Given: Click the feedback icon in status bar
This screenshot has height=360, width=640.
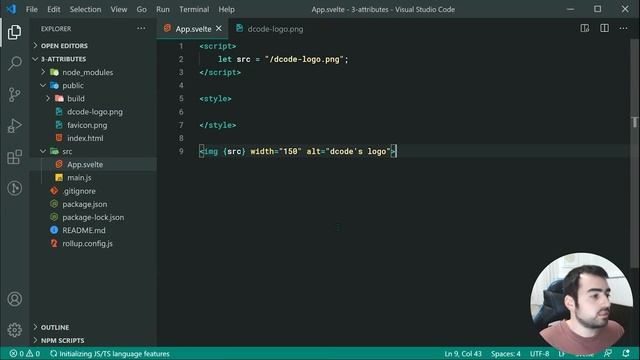Looking at the screenshot, I should (608, 353).
